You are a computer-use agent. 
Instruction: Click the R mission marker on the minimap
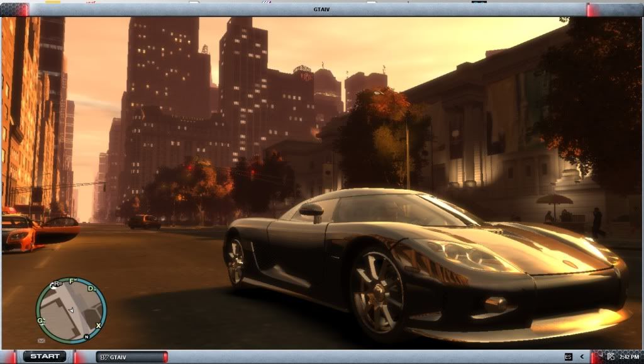click(55, 284)
